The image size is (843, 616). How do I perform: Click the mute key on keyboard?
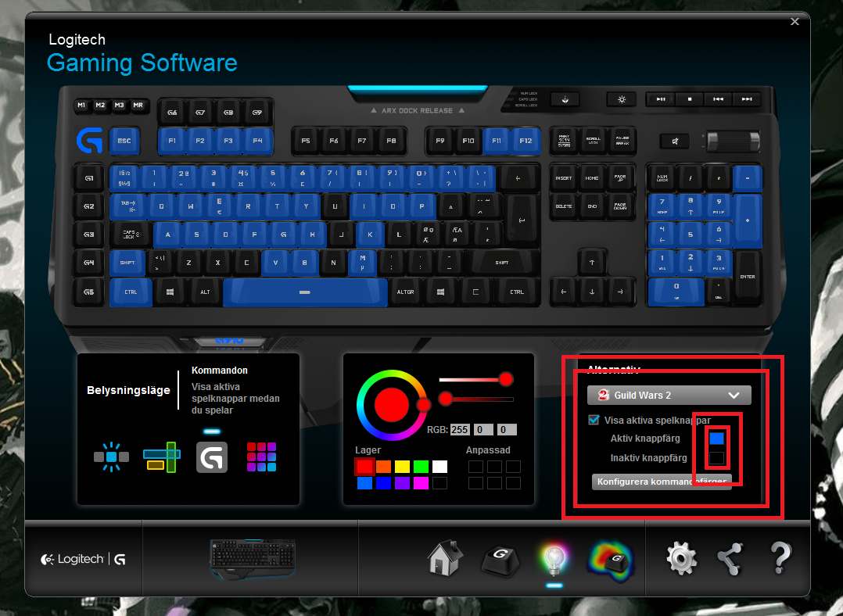click(675, 141)
